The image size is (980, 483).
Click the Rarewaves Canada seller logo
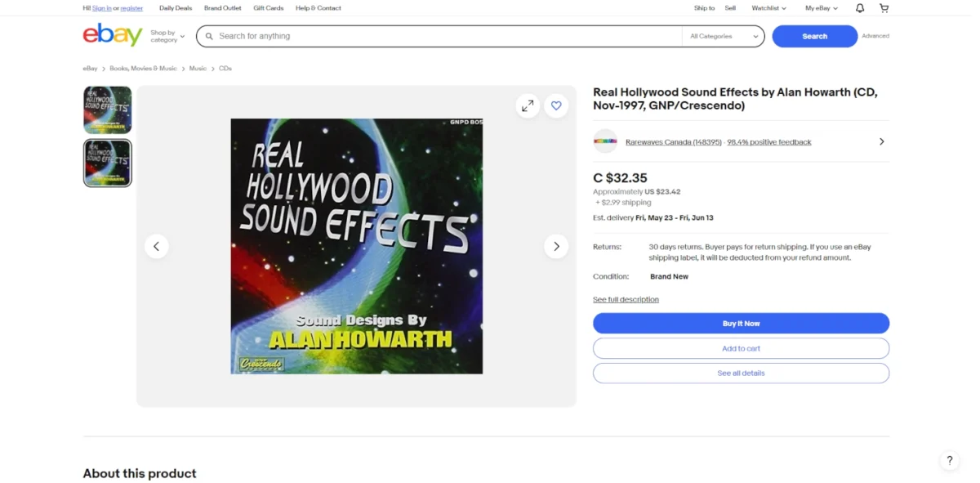pyautogui.click(x=605, y=141)
